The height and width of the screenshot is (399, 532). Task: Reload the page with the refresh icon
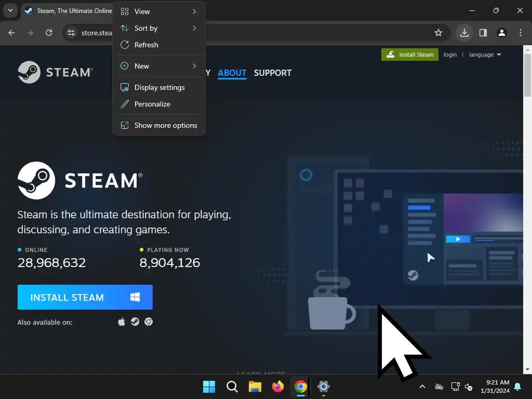coord(49,33)
